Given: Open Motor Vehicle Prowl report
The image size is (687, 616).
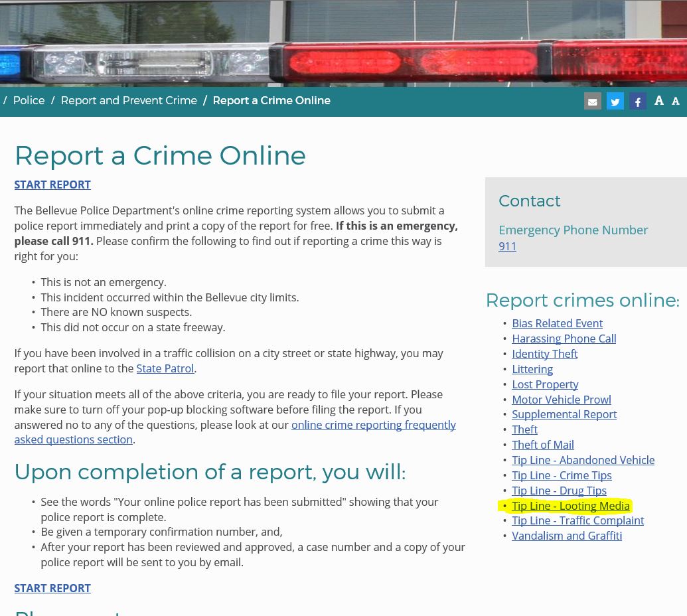Looking at the screenshot, I should coord(561,400).
